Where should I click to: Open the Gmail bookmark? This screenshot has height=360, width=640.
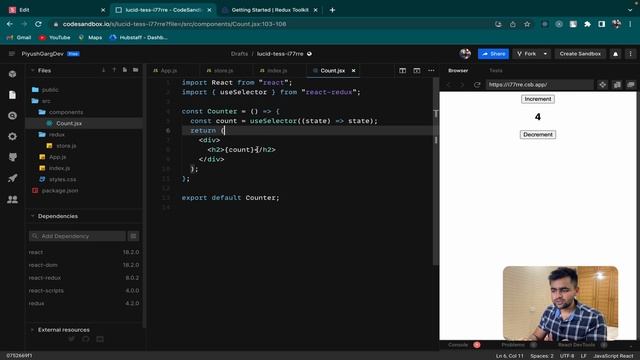click(x=19, y=38)
